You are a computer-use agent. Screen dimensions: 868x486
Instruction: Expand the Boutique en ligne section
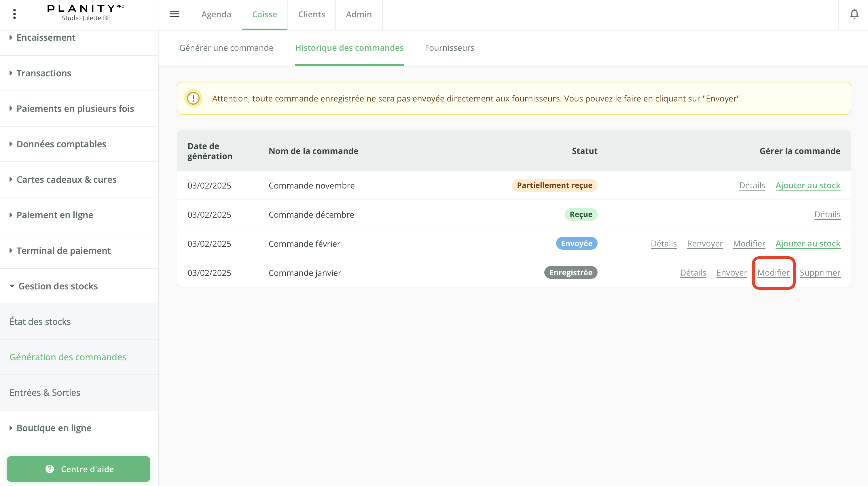pos(54,428)
